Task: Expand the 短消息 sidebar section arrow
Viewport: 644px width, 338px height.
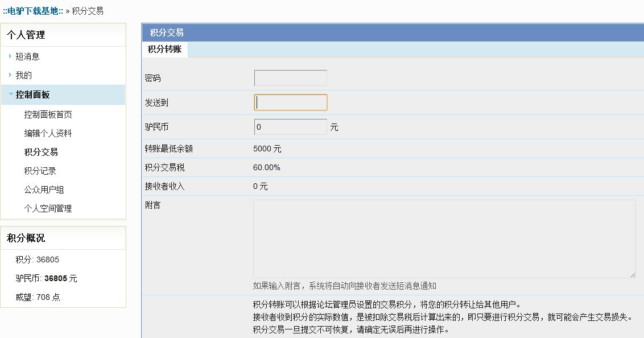Action: (x=10, y=56)
